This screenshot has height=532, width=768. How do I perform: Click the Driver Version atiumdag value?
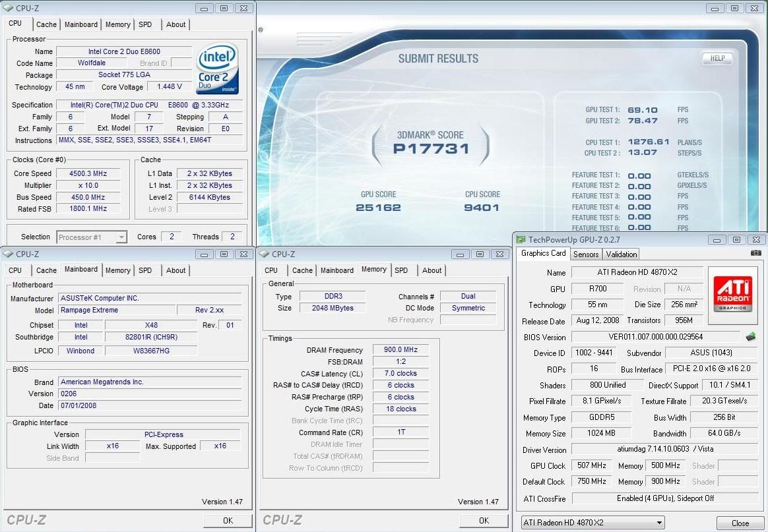tap(665, 448)
